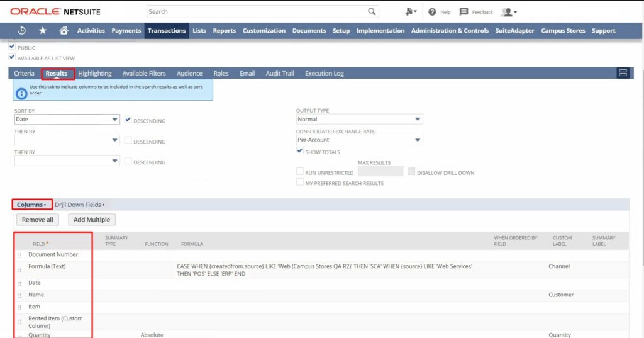
Task: Go to the Home house icon
Action: coord(64,30)
